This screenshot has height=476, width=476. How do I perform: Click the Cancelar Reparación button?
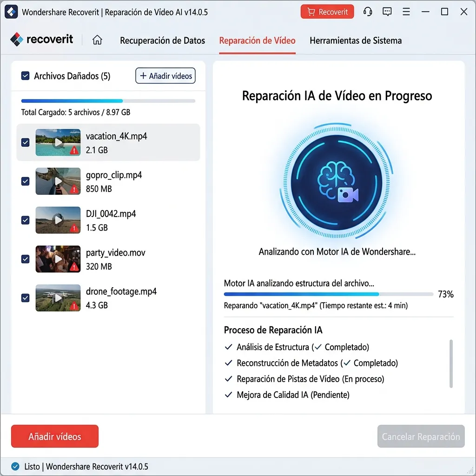point(421,436)
